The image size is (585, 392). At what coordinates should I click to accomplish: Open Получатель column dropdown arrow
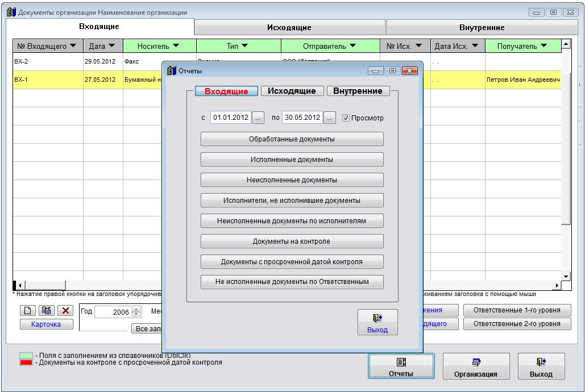click(x=543, y=45)
